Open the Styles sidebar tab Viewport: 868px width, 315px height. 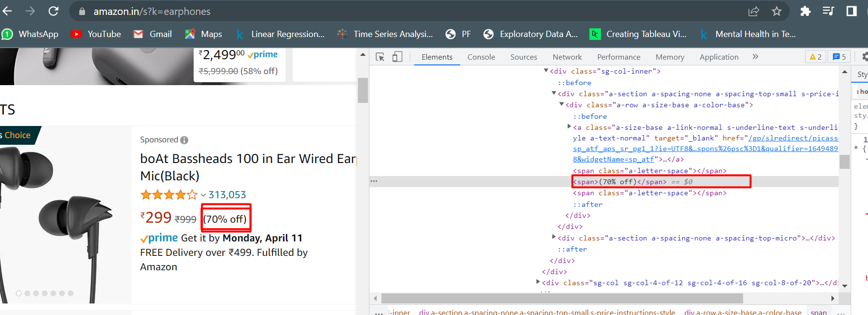pos(862,75)
